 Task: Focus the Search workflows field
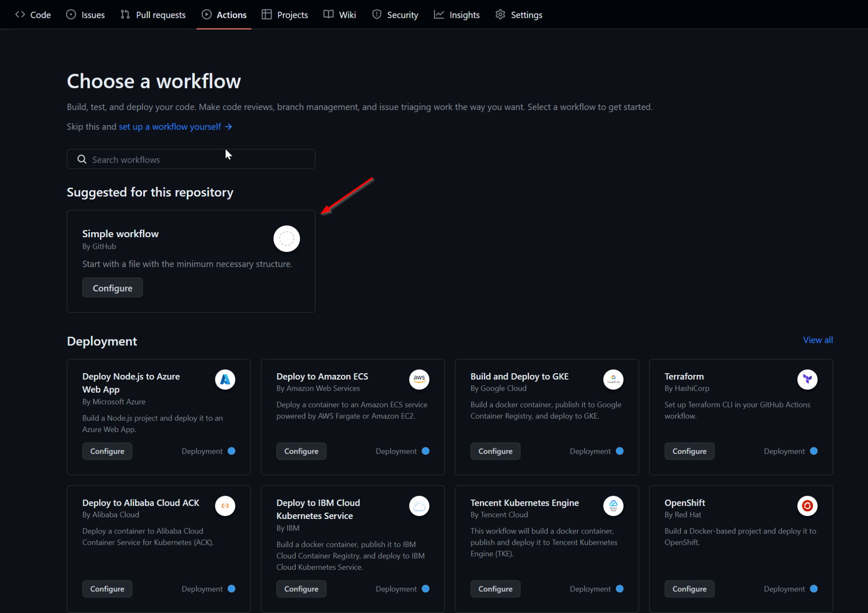191,159
